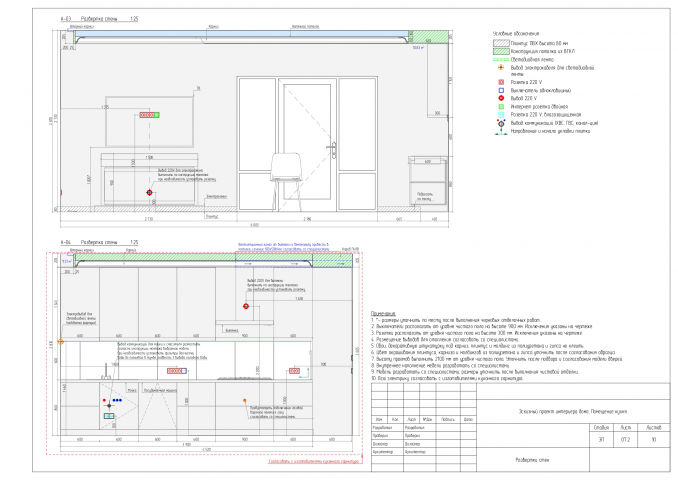Click 'Развертки стен' in the title block

coord(532,460)
